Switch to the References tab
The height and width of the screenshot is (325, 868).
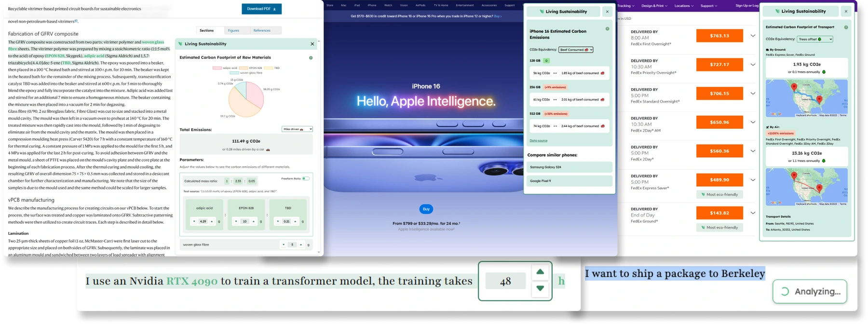[262, 30]
